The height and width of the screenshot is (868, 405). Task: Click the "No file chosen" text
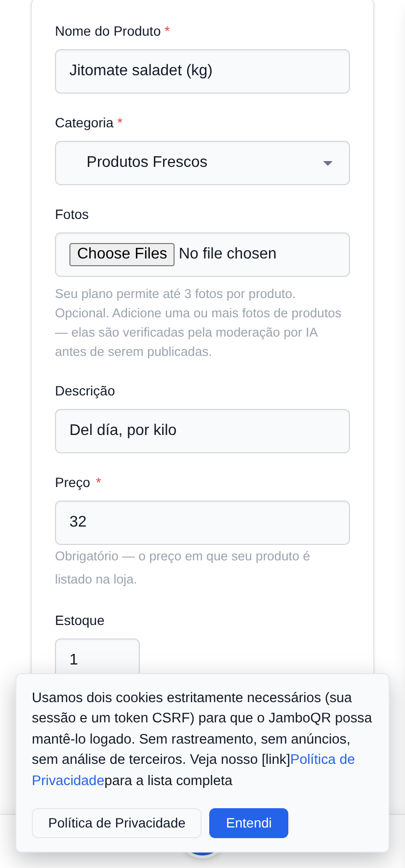228,254
